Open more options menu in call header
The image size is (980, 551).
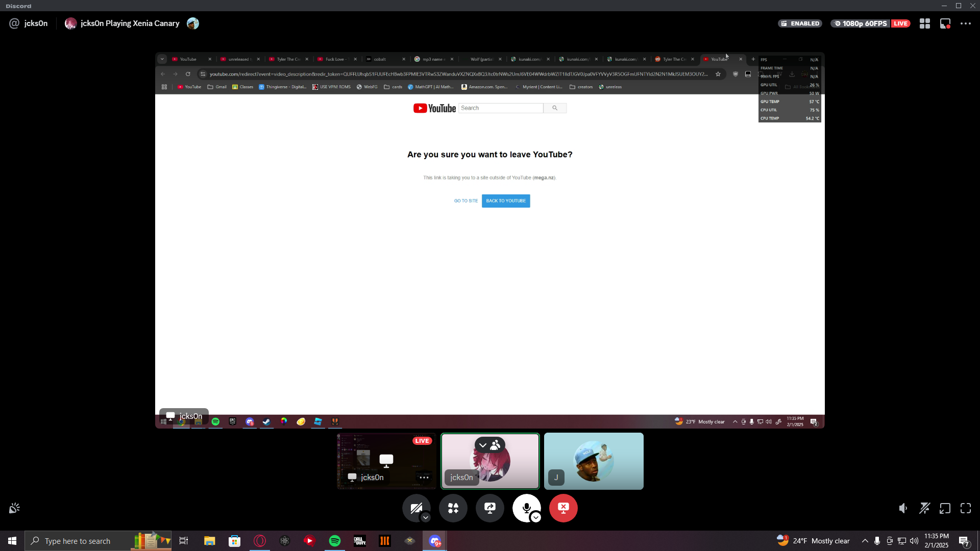[x=966, y=23]
